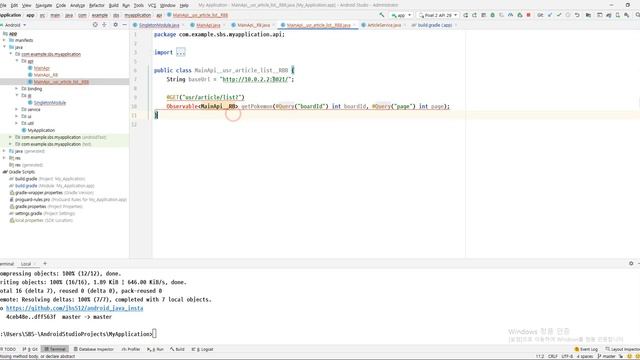Image resolution: width=640 pixels, height=360 pixels.
Task: Click the AVD Manager device icon
Action: [618, 15]
